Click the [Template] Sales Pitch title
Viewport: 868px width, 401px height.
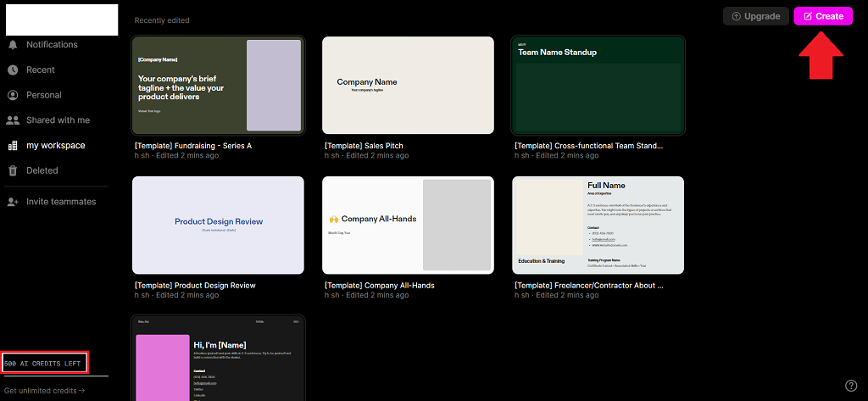point(364,146)
